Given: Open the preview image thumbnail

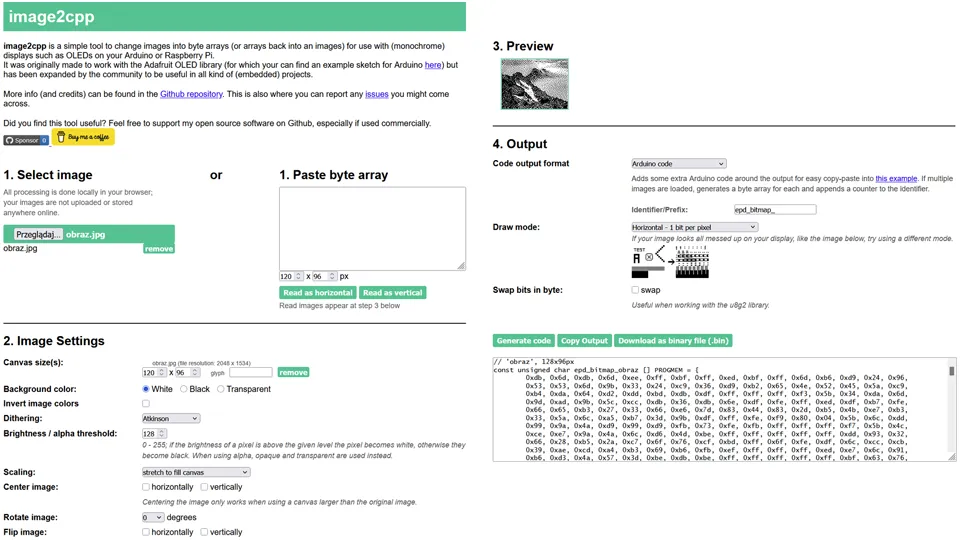Looking at the screenshot, I should click(534, 84).
